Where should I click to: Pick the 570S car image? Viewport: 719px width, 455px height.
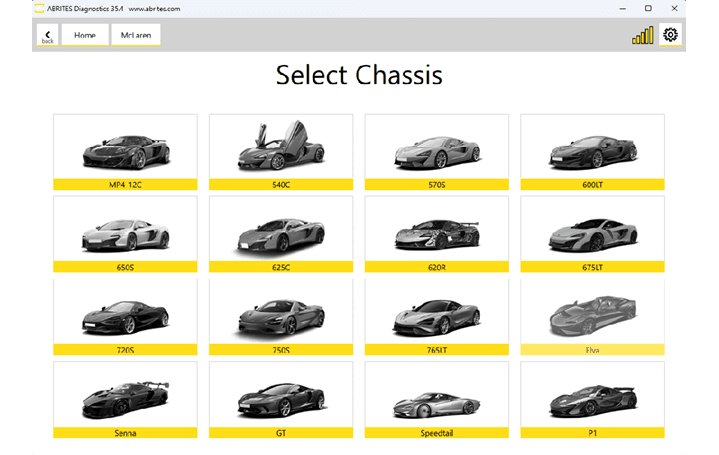coord(437,152)
